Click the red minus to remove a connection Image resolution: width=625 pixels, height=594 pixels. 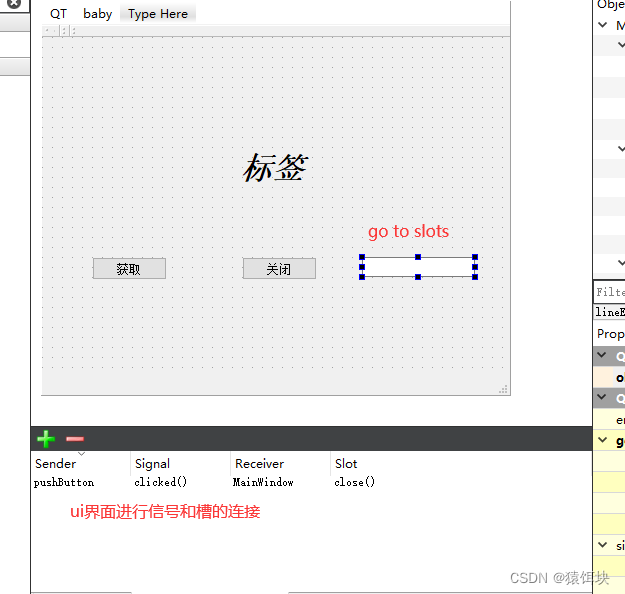(x=75, y=439)
